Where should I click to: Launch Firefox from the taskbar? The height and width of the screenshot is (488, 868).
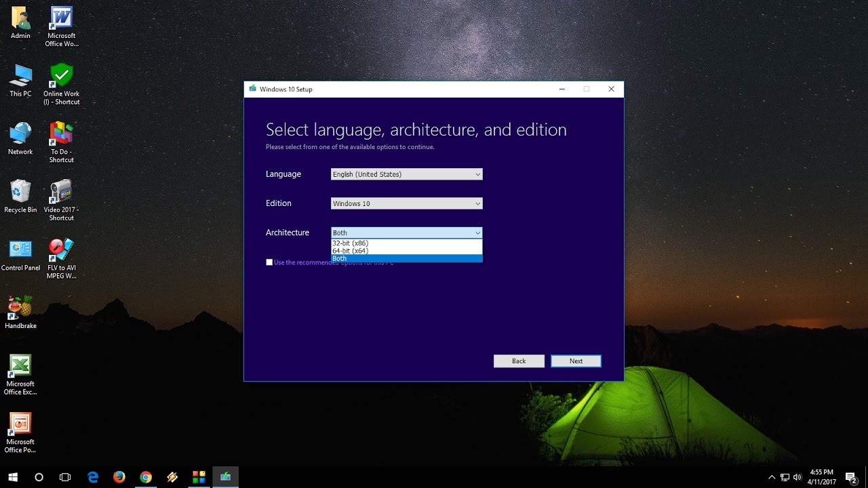pos(119,477)
